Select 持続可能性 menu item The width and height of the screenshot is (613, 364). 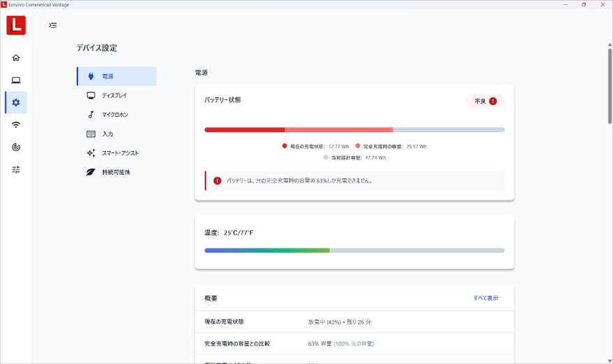116,172
